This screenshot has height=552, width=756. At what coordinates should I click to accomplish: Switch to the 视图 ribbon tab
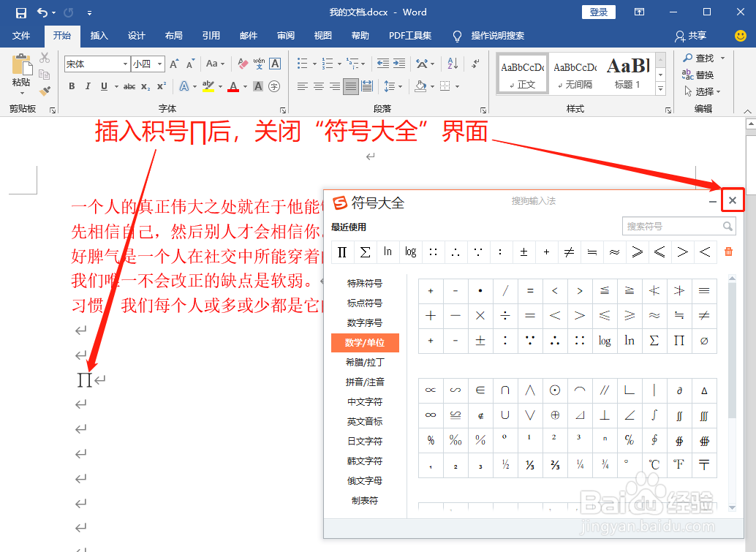[323, 36]
